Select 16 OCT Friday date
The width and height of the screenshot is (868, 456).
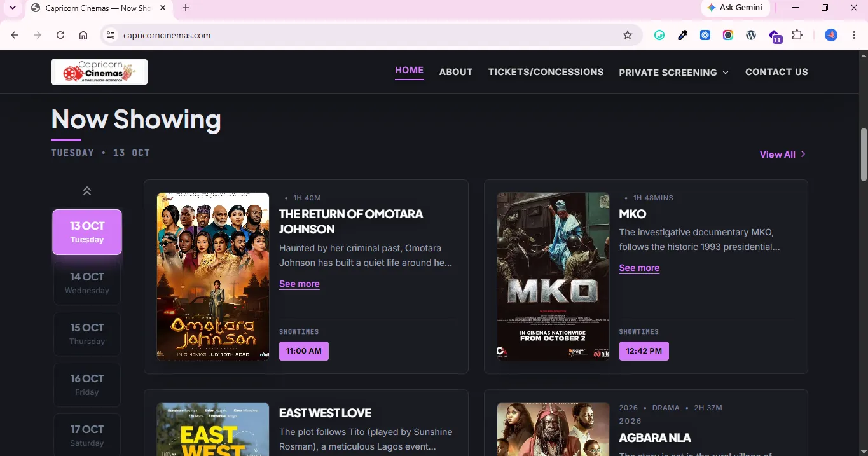coord(87,385)
